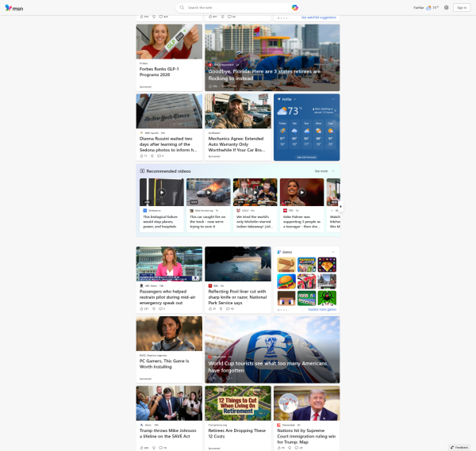Screen dimensions: 476x451
Task: Click the MSN logo
Action: (x=14, y=8)
